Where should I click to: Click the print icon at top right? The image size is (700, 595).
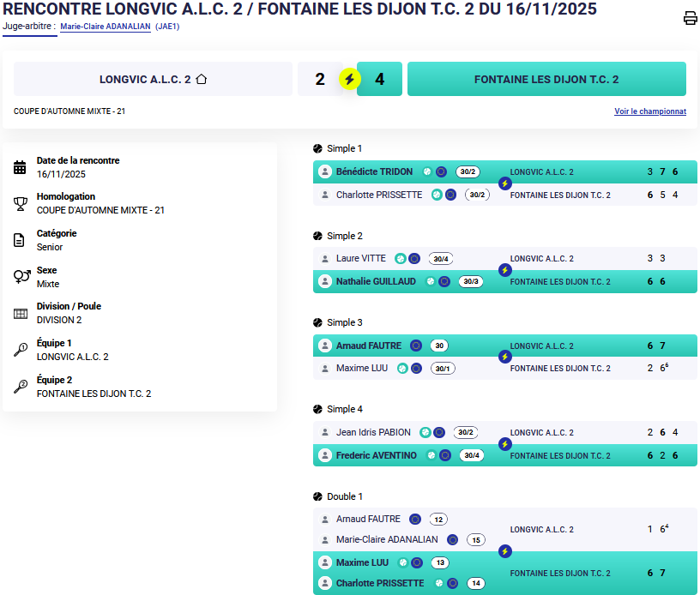click(x=690, y=19)
